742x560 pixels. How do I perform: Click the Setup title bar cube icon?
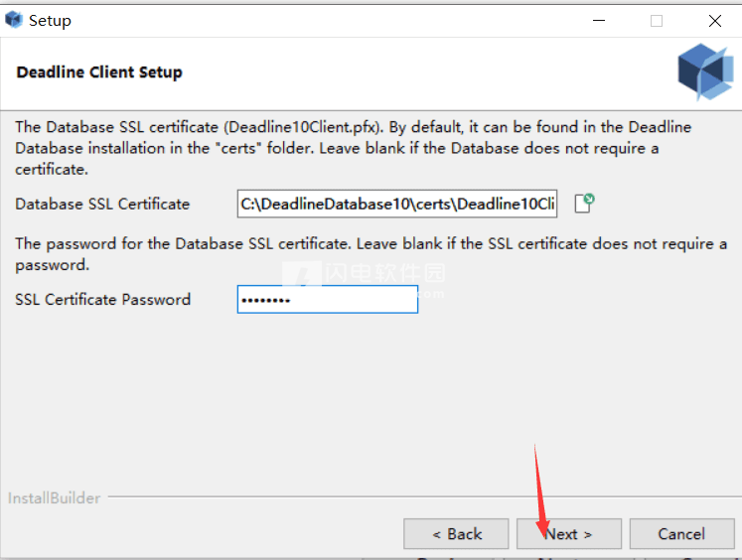coord(14,20)
